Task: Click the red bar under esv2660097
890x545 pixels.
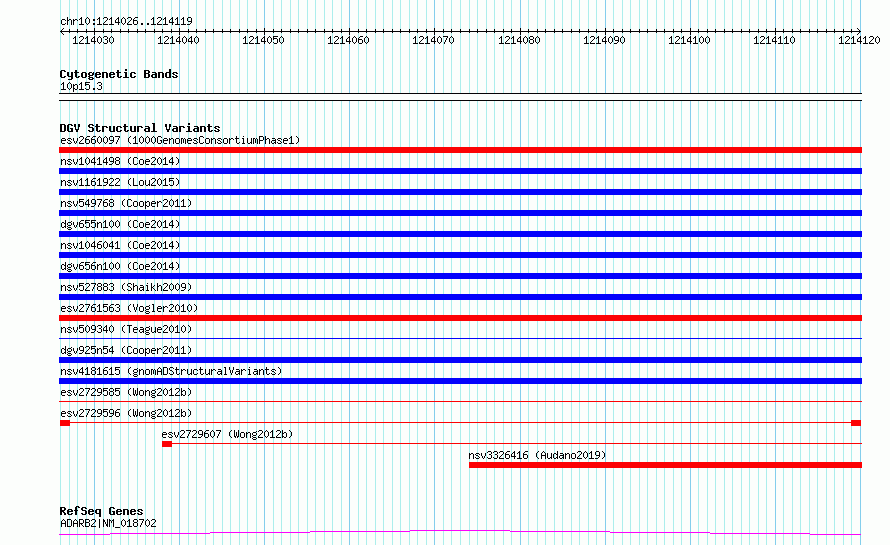Action: click(x=460, y=150)
